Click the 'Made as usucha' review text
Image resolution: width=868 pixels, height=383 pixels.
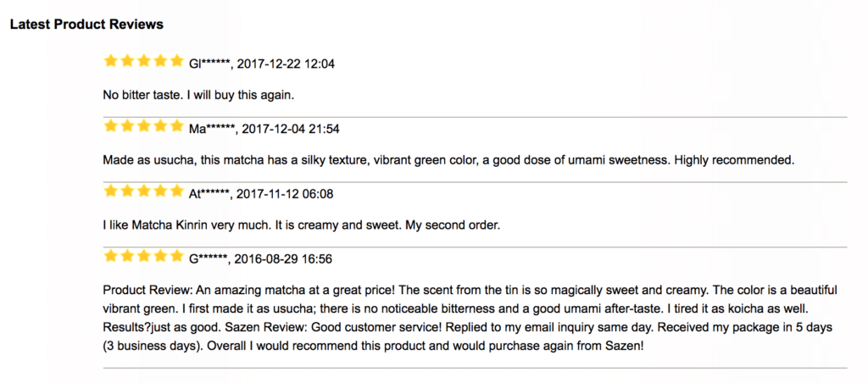[449, 160]
